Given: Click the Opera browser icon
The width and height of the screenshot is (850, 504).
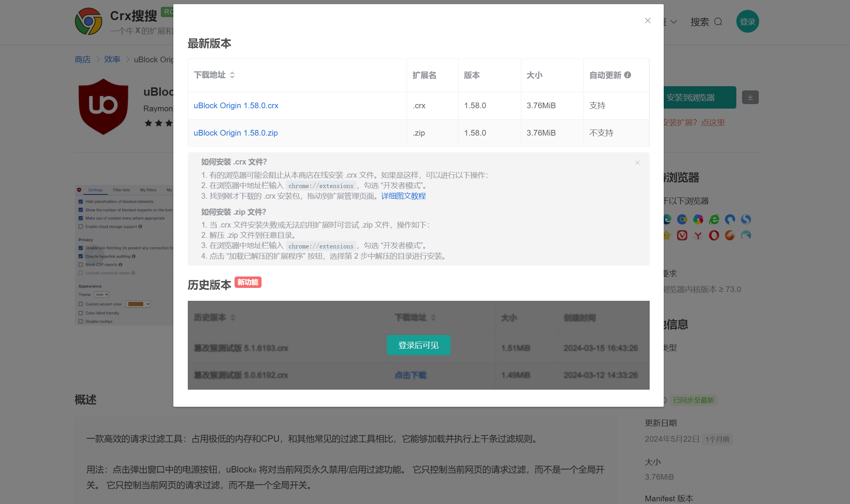Looking at the screenshot, I should [714, 235].
